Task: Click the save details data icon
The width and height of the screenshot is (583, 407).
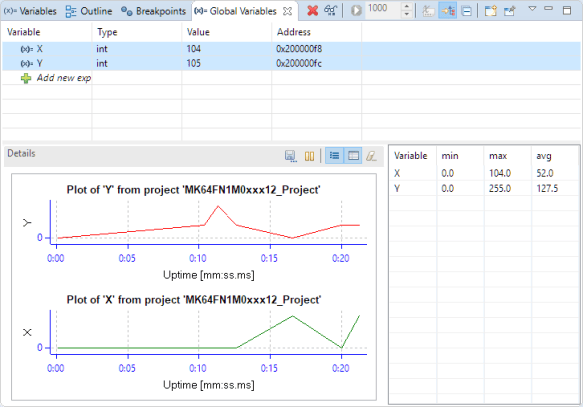Action: pyautogui.click(x=290, y=156)
